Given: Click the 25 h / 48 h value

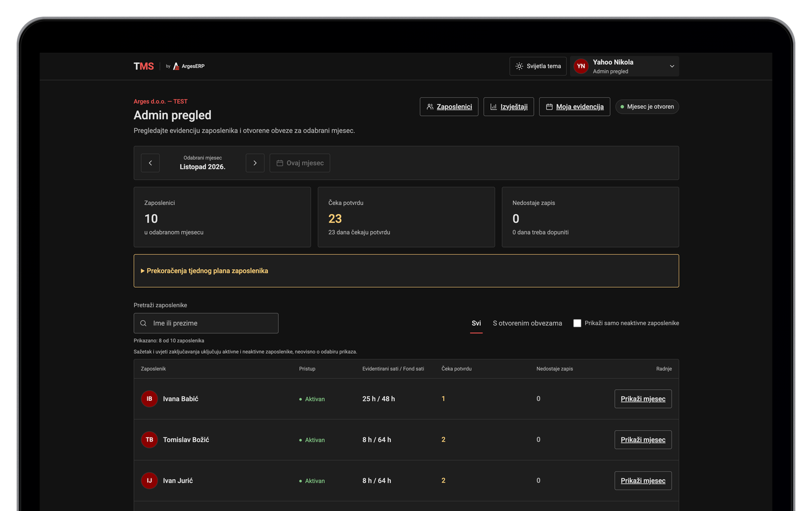Looking at the screenshot, I should coord(379,399).
